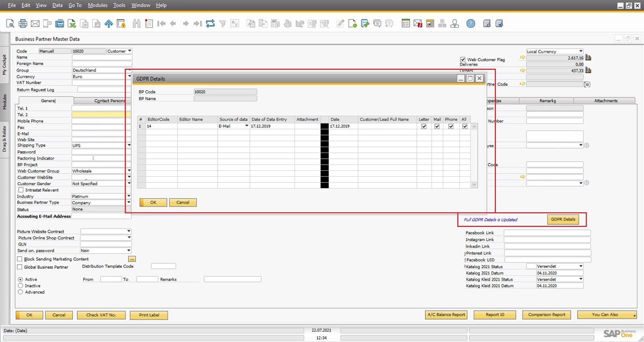The image size is (644, 342).
Task: Expand the You Can Also menu button
Action: coord(607,315)
